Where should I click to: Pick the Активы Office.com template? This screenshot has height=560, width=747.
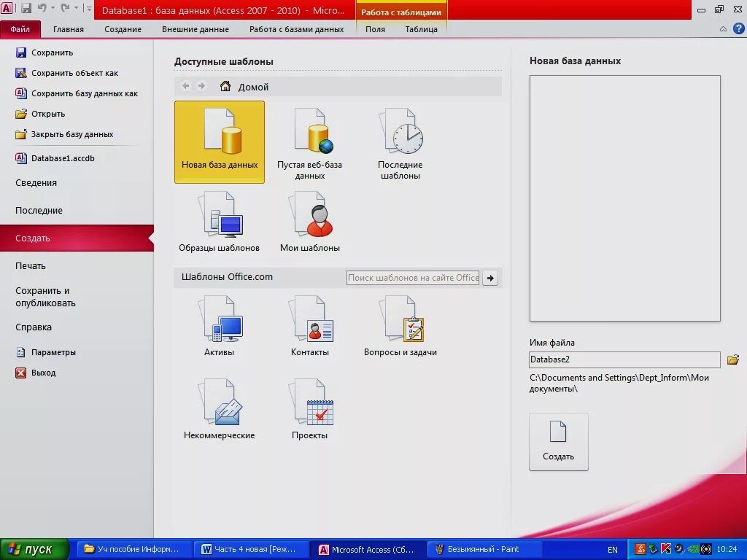point(219,326)
